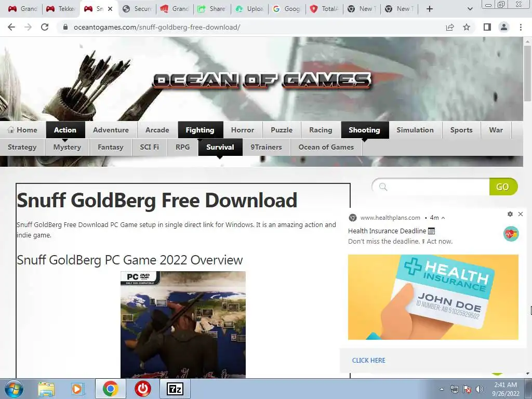532x399 pixels.
Task: Switch to the Share browser tab
Action: point(212,9)
